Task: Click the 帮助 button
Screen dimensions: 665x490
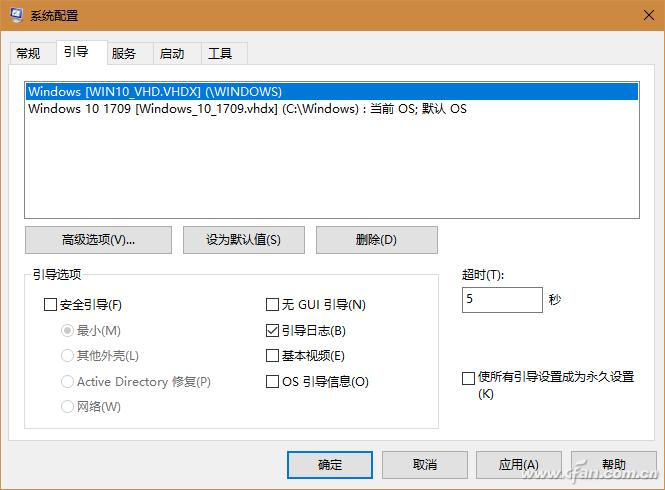Action: pyautogui.click(x=614, y=465)
